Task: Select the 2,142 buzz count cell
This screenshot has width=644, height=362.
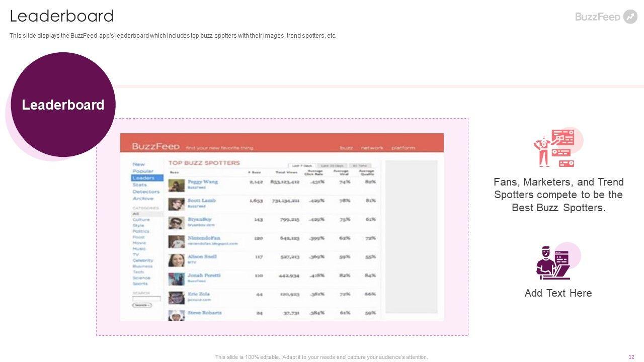Action: pos(256,182)
